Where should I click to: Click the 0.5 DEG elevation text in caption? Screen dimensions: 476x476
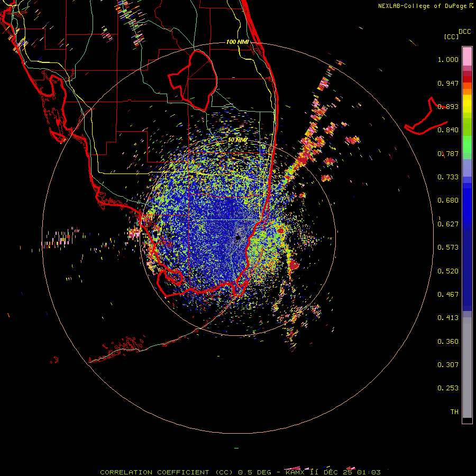coord(254,472)
